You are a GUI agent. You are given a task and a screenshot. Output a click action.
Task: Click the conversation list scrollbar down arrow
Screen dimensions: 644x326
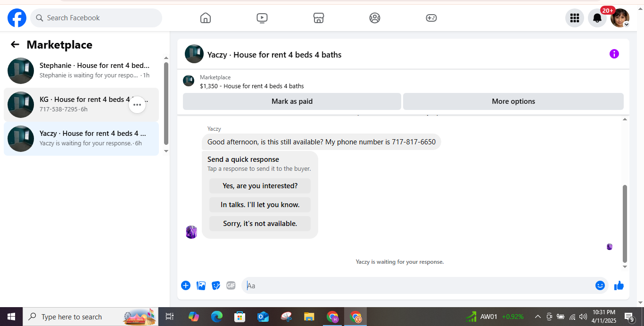pyautogui.click(x=166, y=151)
